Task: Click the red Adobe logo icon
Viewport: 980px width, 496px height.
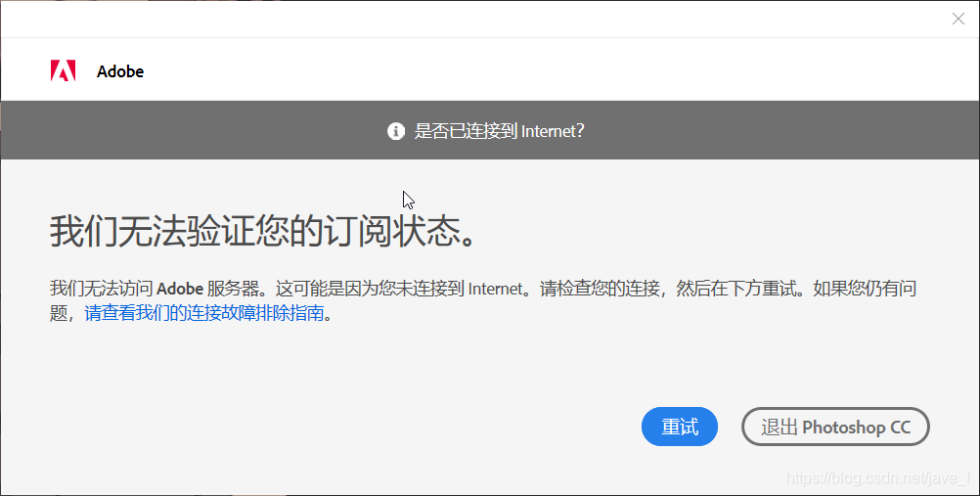Action: pyautogui.click(x=64, y=70)
